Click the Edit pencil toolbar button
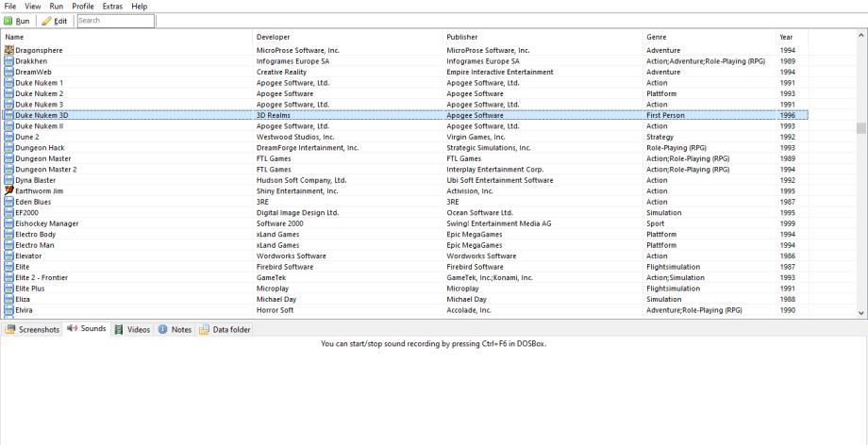 [55, 21]
